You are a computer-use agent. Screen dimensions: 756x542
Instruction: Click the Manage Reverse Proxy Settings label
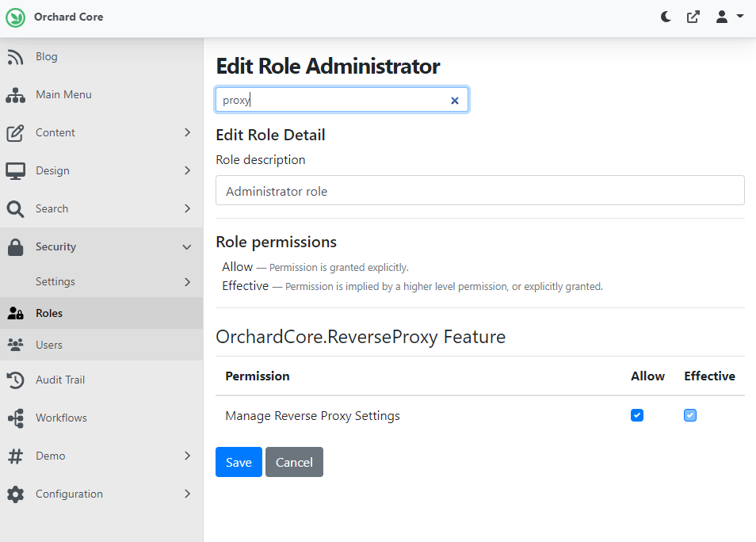pos(312,416)
